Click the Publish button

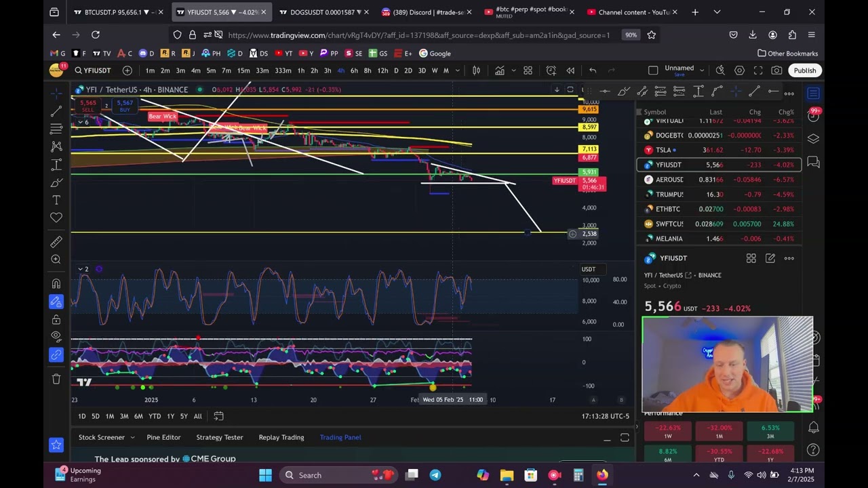click(805, 70)
